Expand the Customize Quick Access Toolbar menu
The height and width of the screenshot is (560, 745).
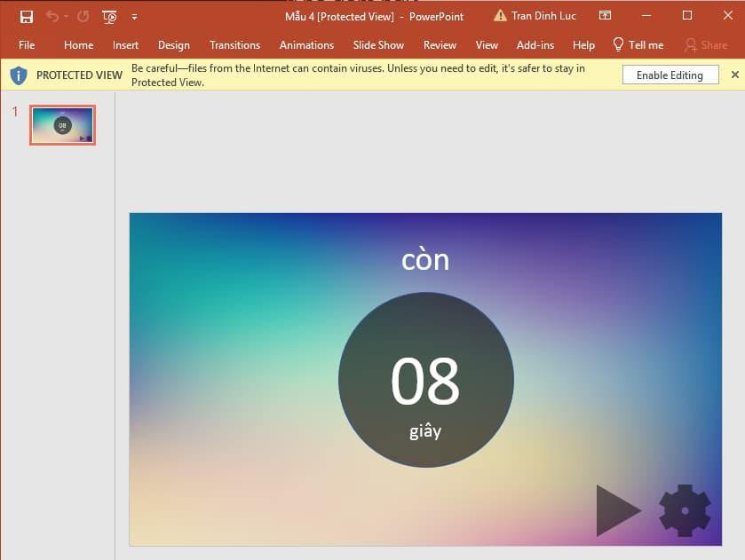click(135, 15)
